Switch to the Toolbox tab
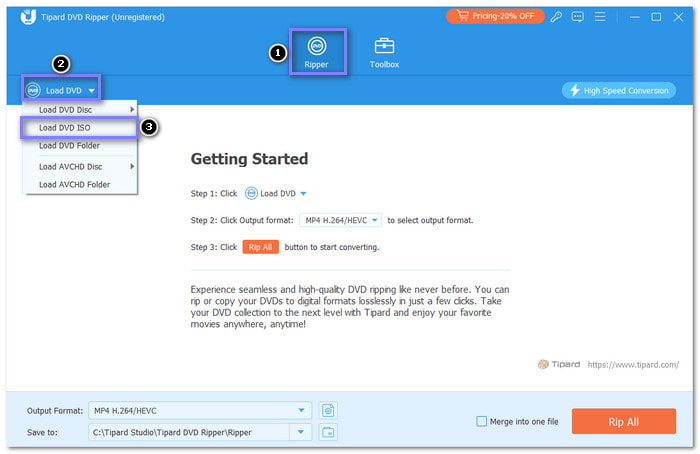Screen dimensions: 700x454 pos(384,53)
